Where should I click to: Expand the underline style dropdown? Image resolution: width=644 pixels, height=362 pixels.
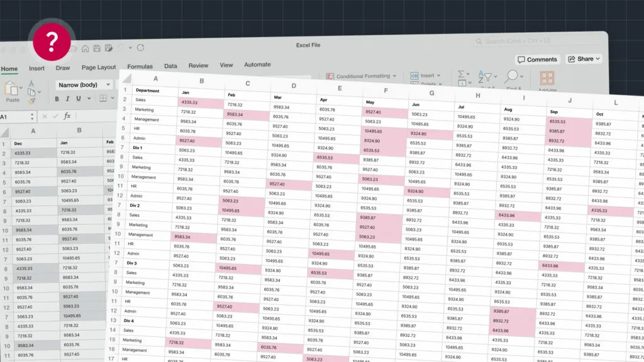89,99
